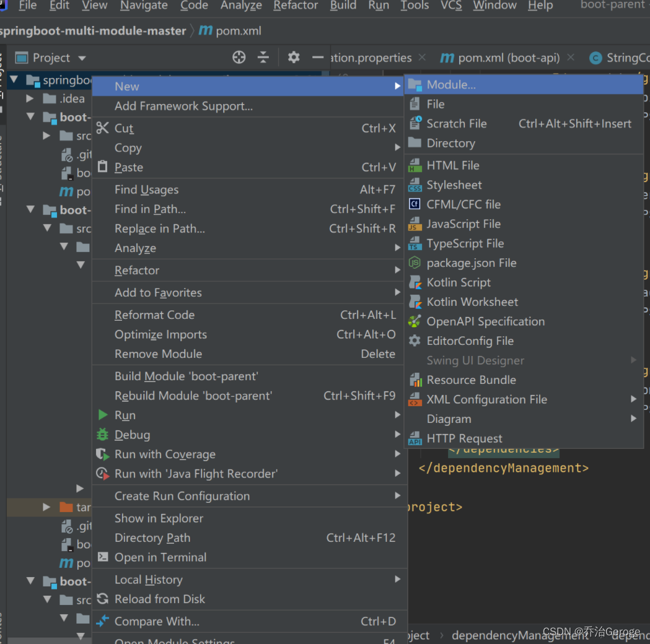This screenshot has width=650, height=644.
Task: Collapse the springboot root tree node
Action: pyautogui.click(x=14, y=79)
